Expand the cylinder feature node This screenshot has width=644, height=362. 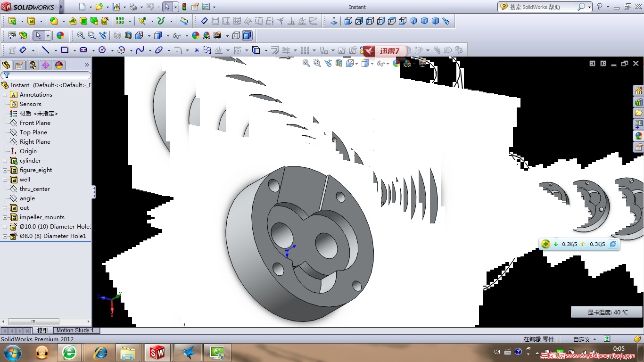click(x=5, y=161)
